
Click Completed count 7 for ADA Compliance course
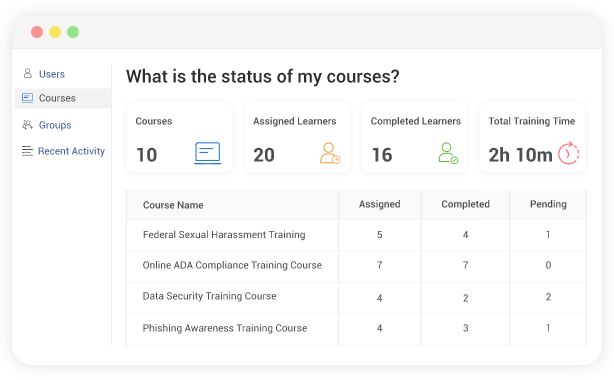pyautogui.click(x=465, y=265)
